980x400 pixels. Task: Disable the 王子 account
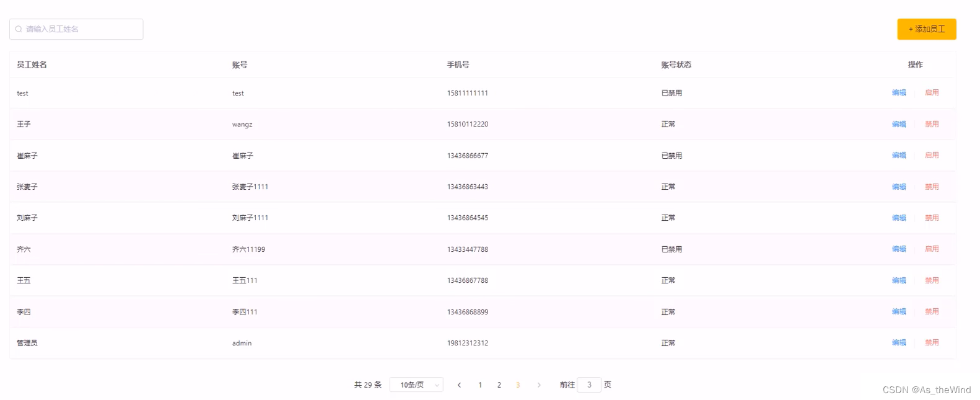coord(932,124)
